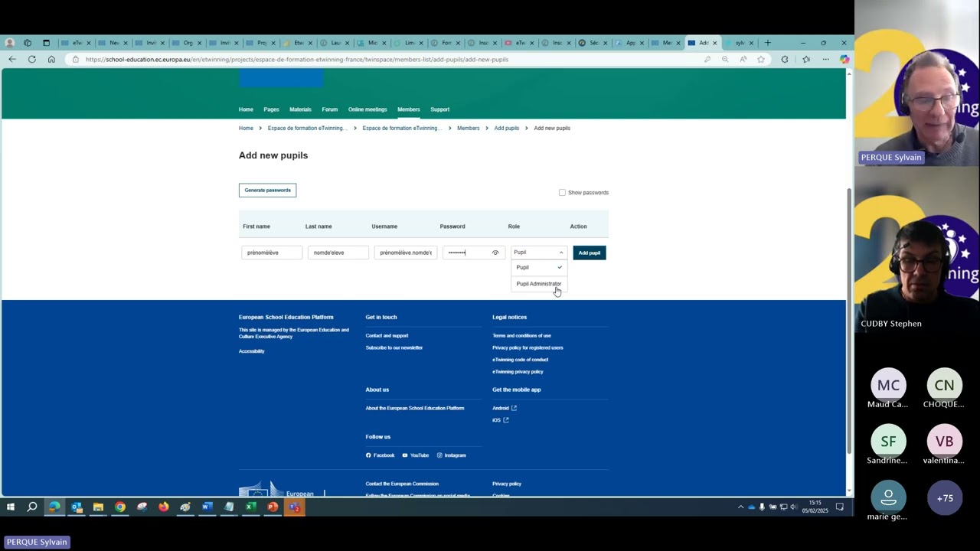This screenshot has width=980, height=551.
Task: Open Excel from the taskbar
Action: (250, 507)
